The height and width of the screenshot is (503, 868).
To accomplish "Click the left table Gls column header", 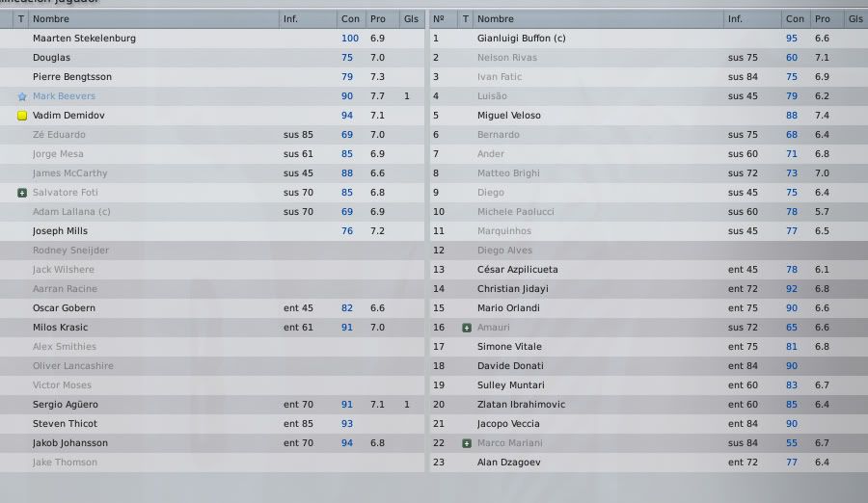I will coord(411,19).
